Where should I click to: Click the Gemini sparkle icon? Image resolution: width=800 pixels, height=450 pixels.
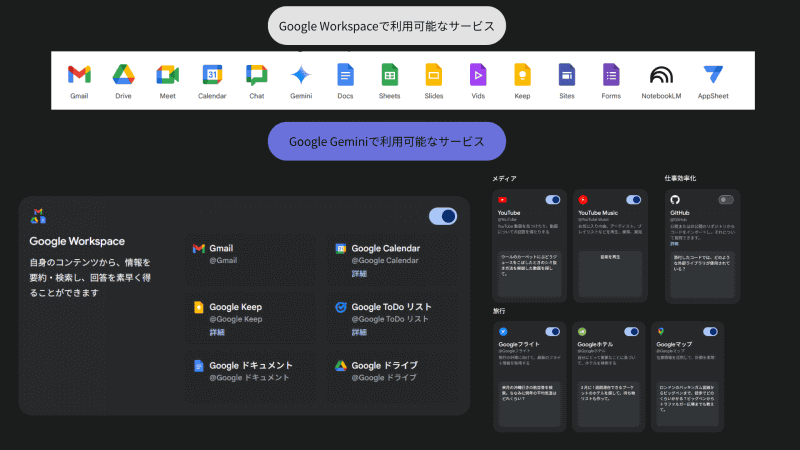click(301, 75)
